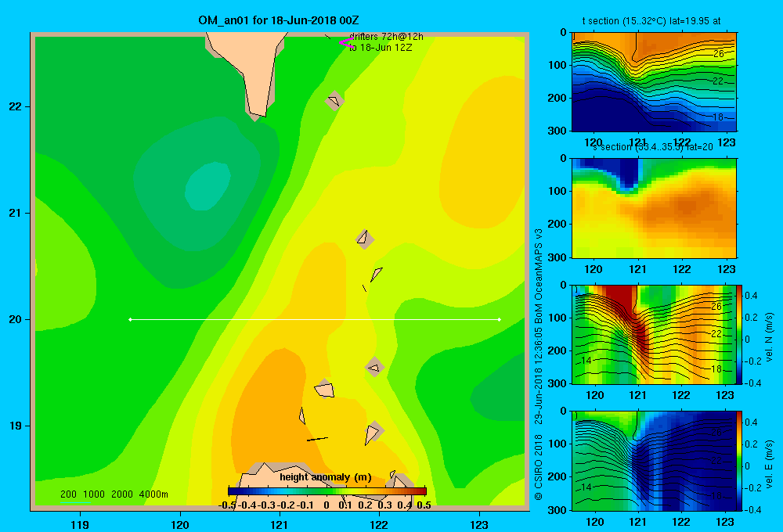Select longitude label 121 below main map
The width and height of the screenshot is (783, 532).
(280, 524)
